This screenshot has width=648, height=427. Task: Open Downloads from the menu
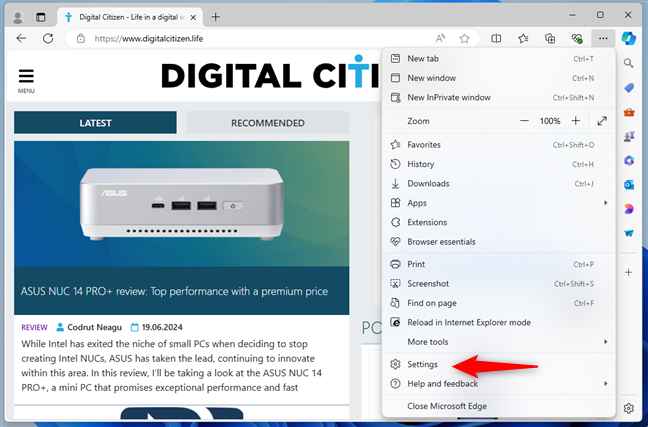498,184
